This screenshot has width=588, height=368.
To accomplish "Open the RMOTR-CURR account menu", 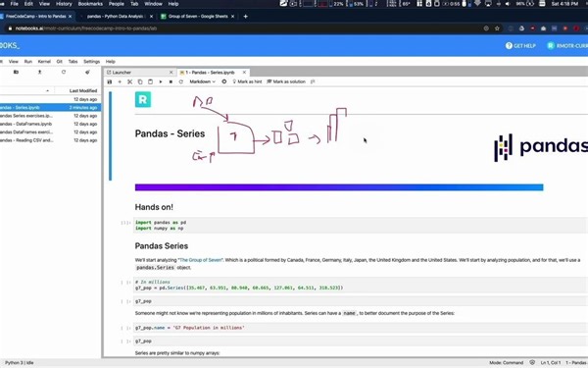I will click(x=567, y=46).
